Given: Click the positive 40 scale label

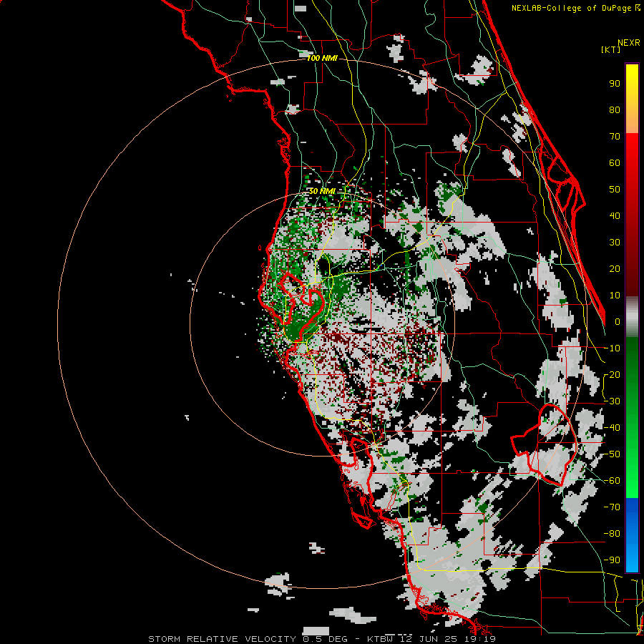Looking at the screenshot, I should point(615,215).
